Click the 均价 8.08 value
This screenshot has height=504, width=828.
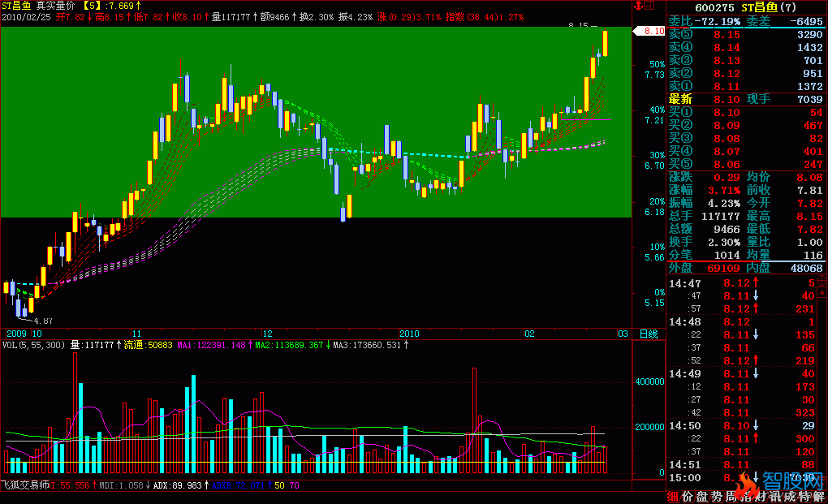click(809, 177)
